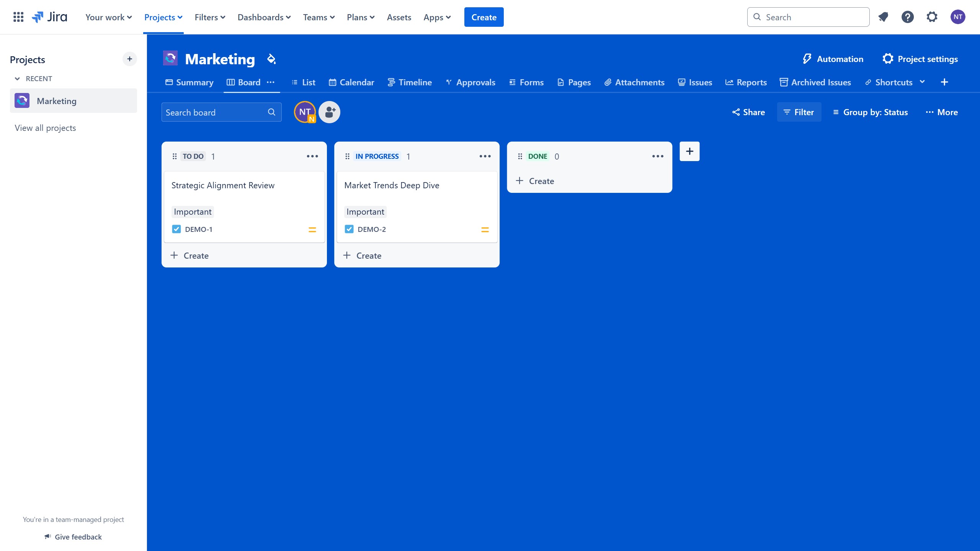Click the View all projects link
The width and height of the screenshot is (980, 551).
click(45, 128)
